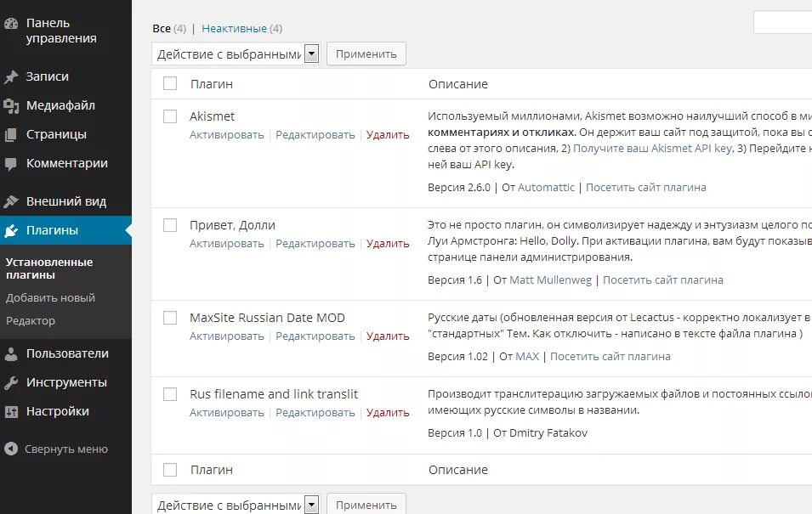Click the Appearance brush icon
Image resolution: width=812 pixels, height=514 pixels.
11,202
